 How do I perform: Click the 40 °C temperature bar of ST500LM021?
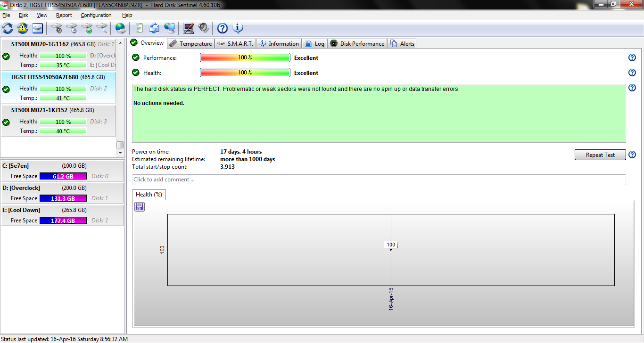[x=63, y=131]
